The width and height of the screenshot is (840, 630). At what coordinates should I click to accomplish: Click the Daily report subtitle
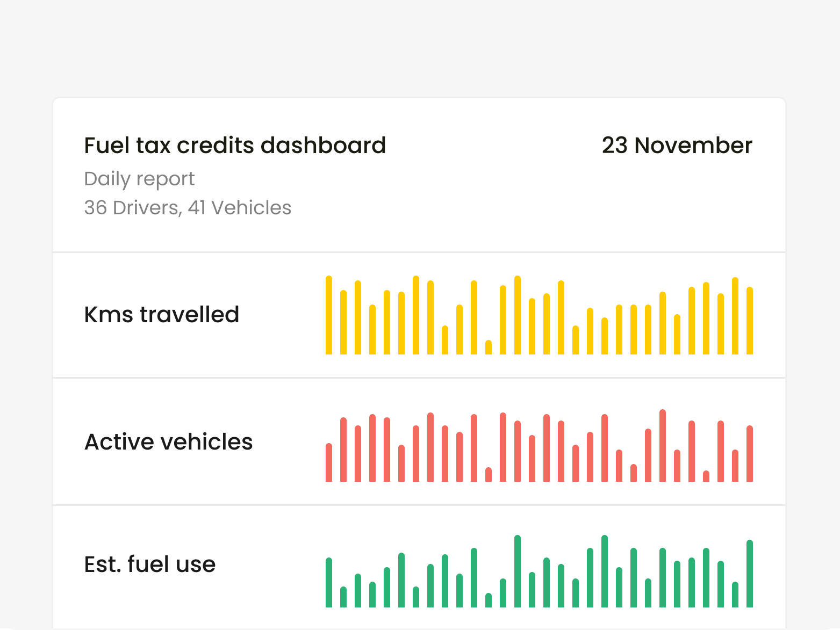pos(139,179)
